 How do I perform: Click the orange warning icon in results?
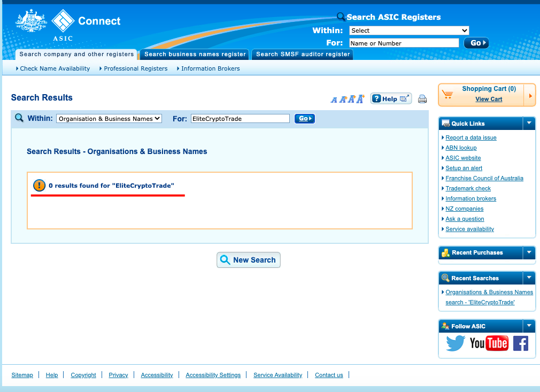click(39, 186)
